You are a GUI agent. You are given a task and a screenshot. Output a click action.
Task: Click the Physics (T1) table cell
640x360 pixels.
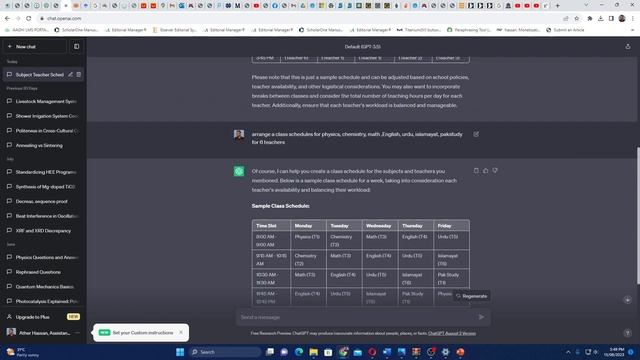coord(308,240)
